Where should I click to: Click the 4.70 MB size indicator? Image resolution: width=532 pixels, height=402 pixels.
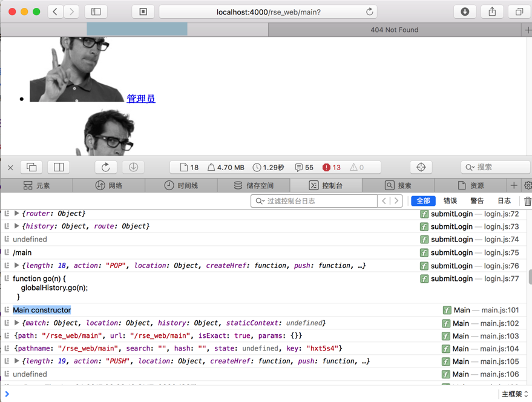[226, 167]
